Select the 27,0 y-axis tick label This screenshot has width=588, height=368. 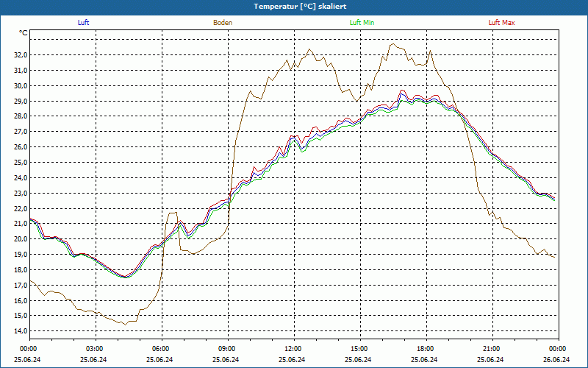point(21,132)
